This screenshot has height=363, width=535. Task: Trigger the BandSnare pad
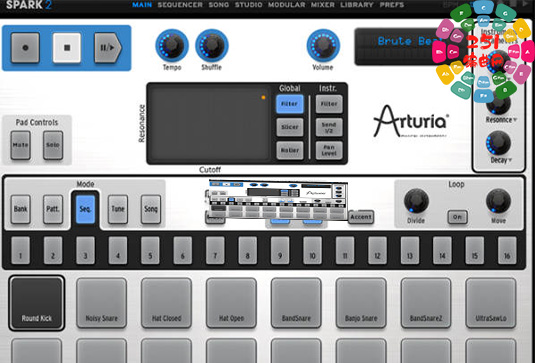pyautogui.click(x=296, y=303)
